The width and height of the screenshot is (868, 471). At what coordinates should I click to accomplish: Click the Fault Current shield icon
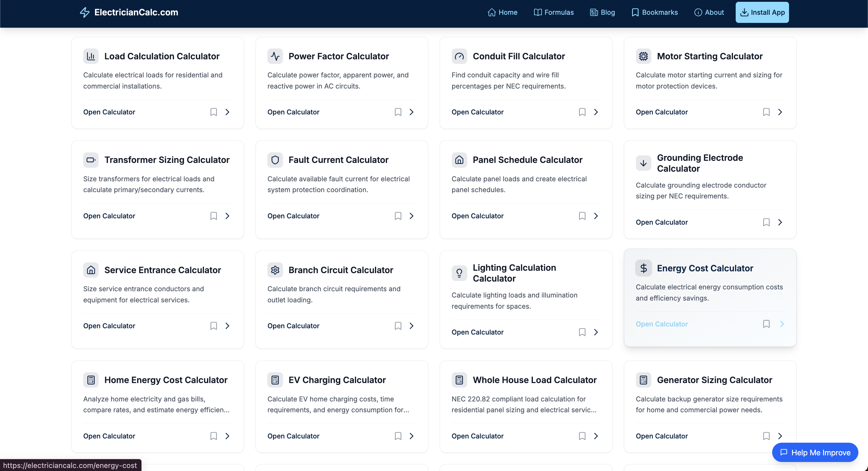point(275,160)
